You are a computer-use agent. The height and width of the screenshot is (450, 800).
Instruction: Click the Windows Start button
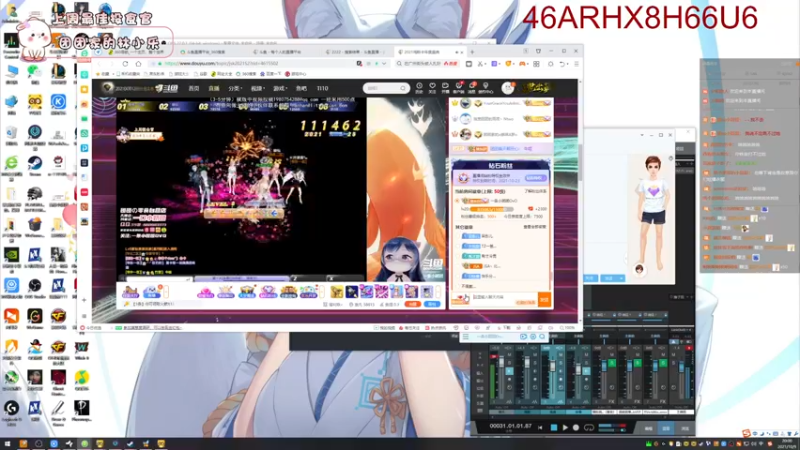pos(7,444)
